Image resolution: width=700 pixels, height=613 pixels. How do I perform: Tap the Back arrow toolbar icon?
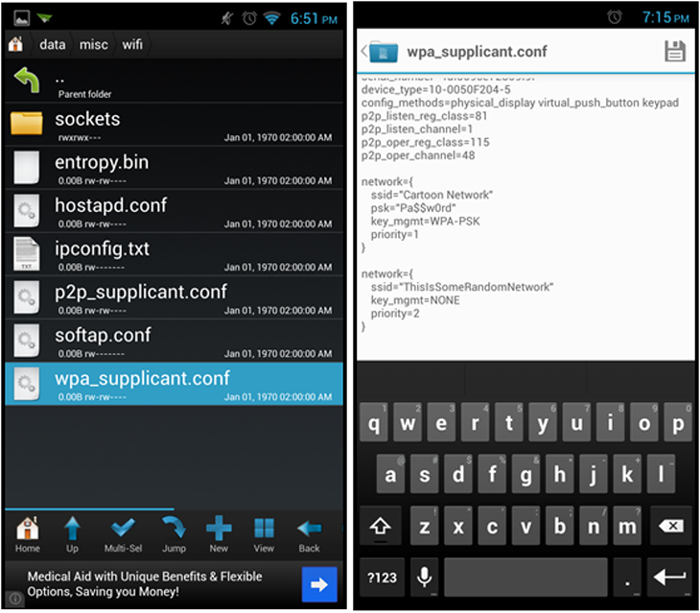(x=309, y=533)
